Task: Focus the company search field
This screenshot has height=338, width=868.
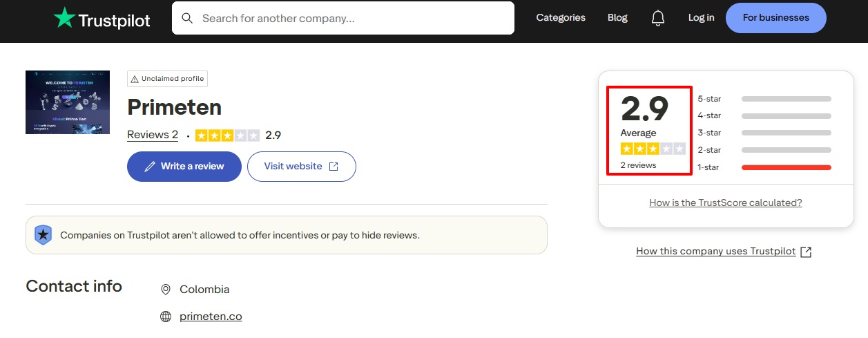Action: tap(352, 19)
